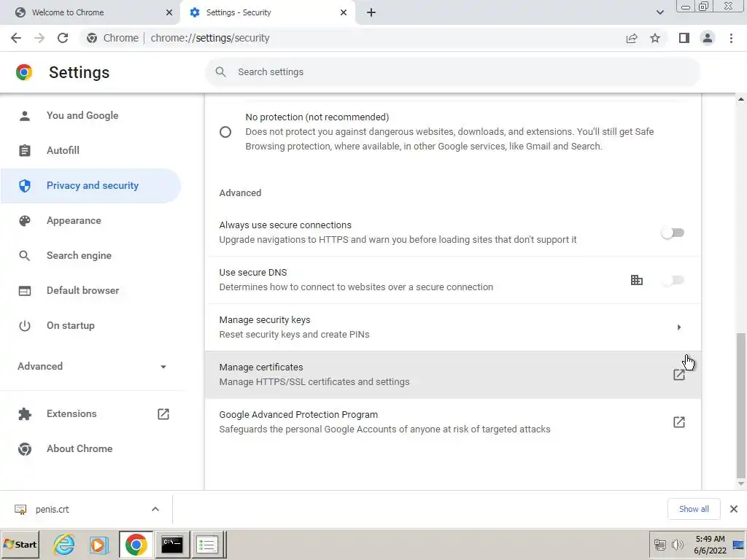This screenshot has height=560, width=747.
Task: Open a new tab with plus button
Action: click(x=371, y=12)
